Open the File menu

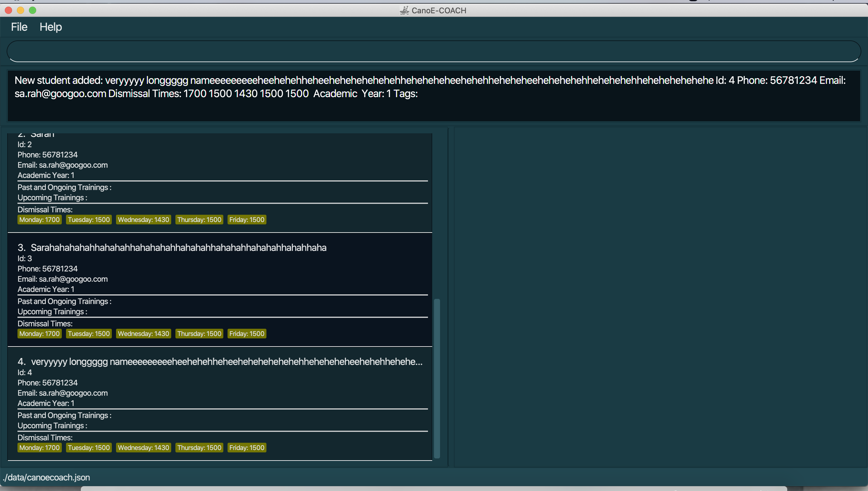(19, 27)
